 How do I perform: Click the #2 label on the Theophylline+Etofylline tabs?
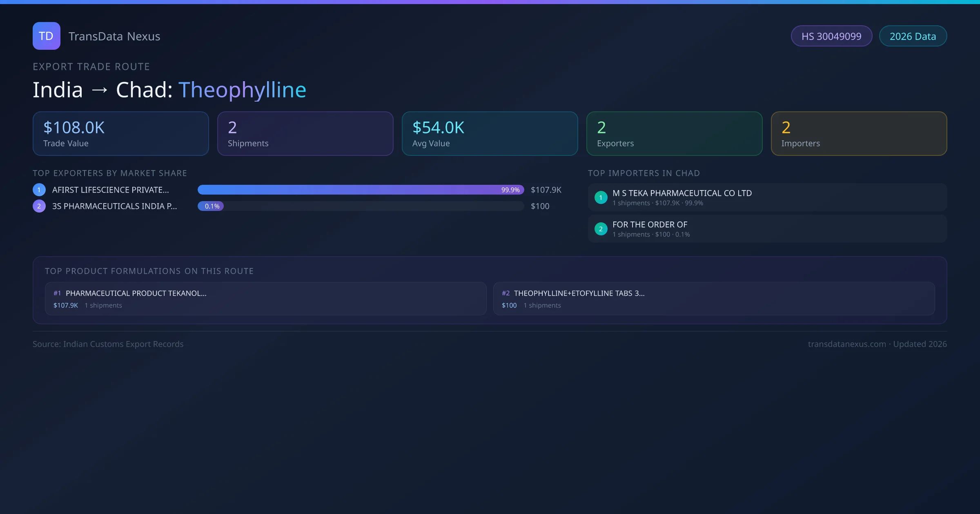click(506, 293)
